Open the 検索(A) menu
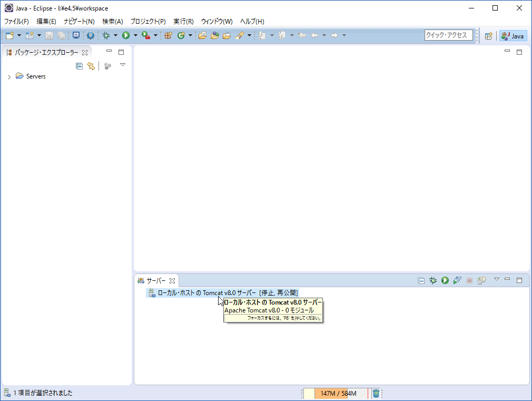 pos(112,22)
